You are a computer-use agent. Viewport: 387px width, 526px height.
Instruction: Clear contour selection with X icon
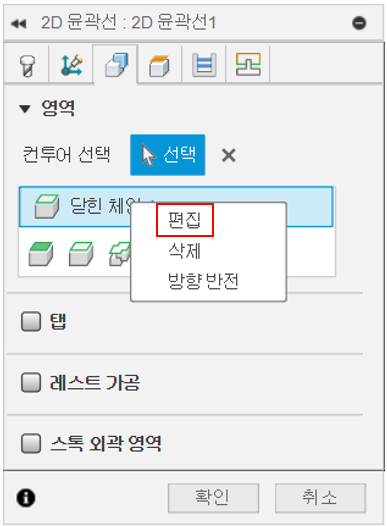click(229, 155)
